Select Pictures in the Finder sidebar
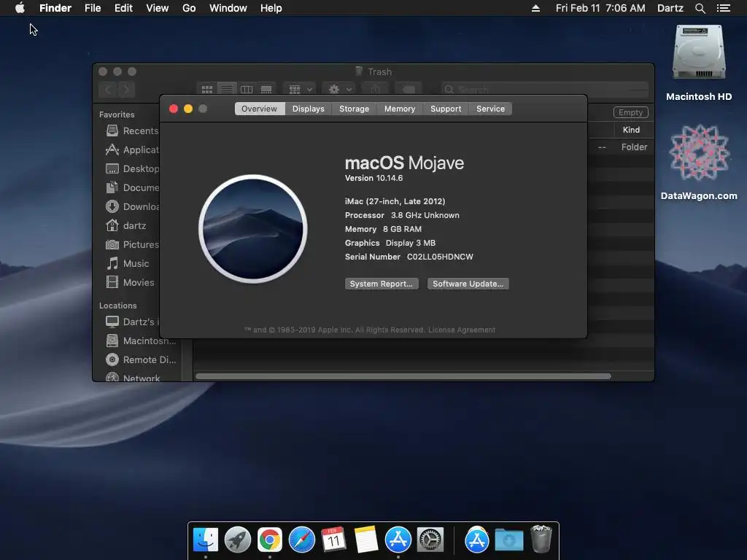This screenshot has height=560, width=747. click(132, 244)
